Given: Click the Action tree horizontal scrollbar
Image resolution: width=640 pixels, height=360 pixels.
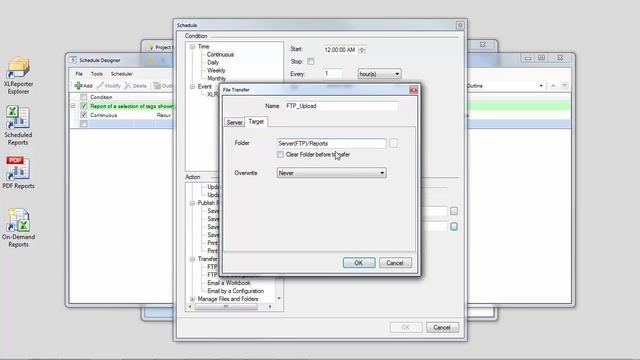Looking at the screenshot, I should 226,307.
